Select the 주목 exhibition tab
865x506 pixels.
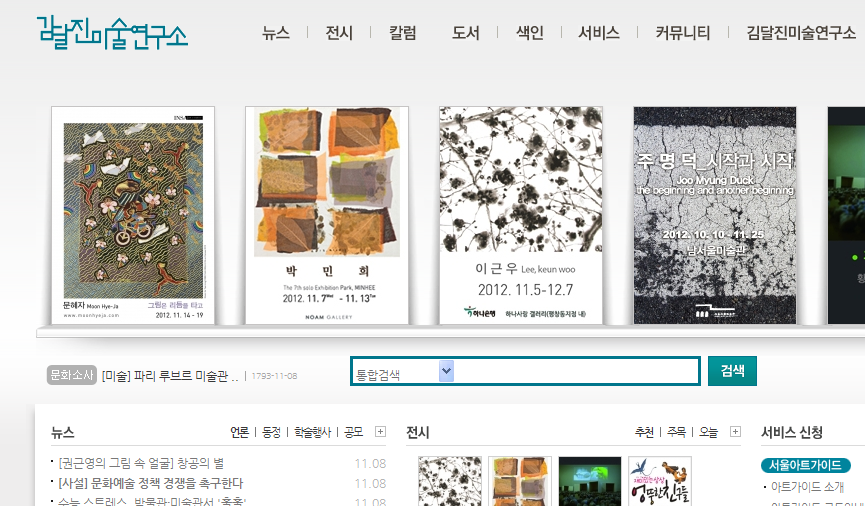tap(676, 432)
